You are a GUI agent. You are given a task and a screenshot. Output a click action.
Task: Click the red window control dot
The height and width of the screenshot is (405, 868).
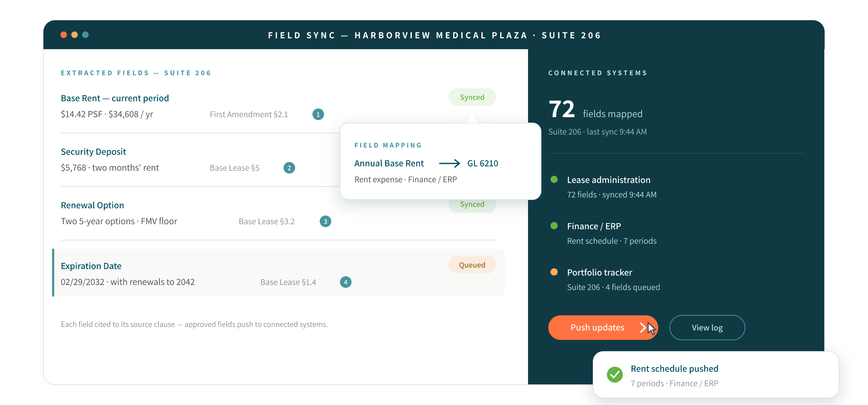(x=64, y=35)
